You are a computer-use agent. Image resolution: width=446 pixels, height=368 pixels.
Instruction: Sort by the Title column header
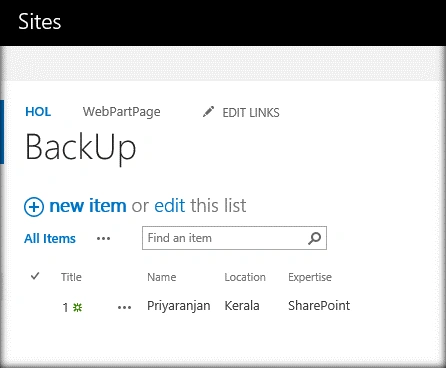point(71,277)
